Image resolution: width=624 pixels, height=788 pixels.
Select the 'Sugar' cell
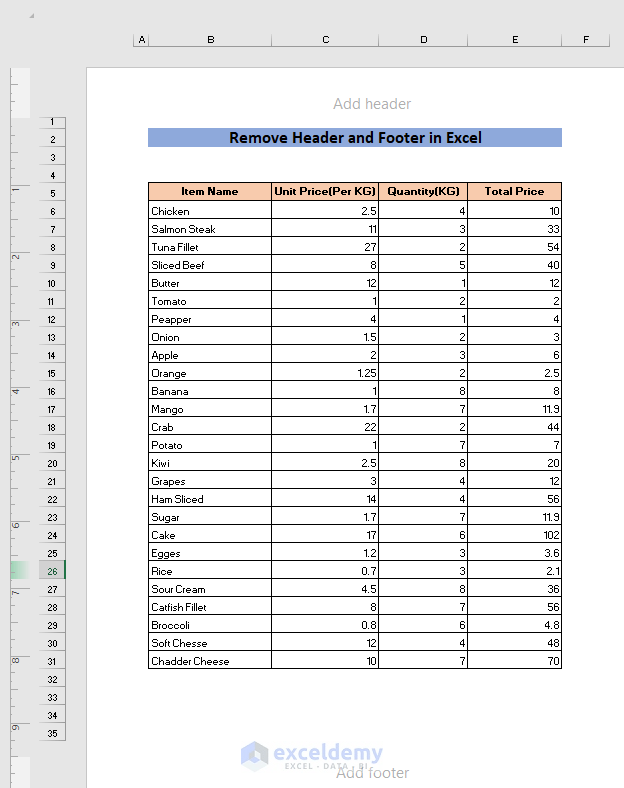pos(210,517)
